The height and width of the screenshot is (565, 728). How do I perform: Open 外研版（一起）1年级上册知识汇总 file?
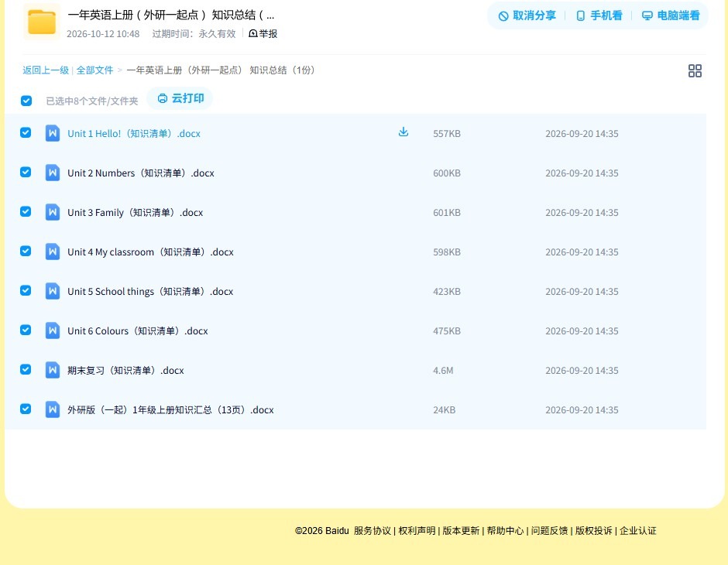point(170,409)
